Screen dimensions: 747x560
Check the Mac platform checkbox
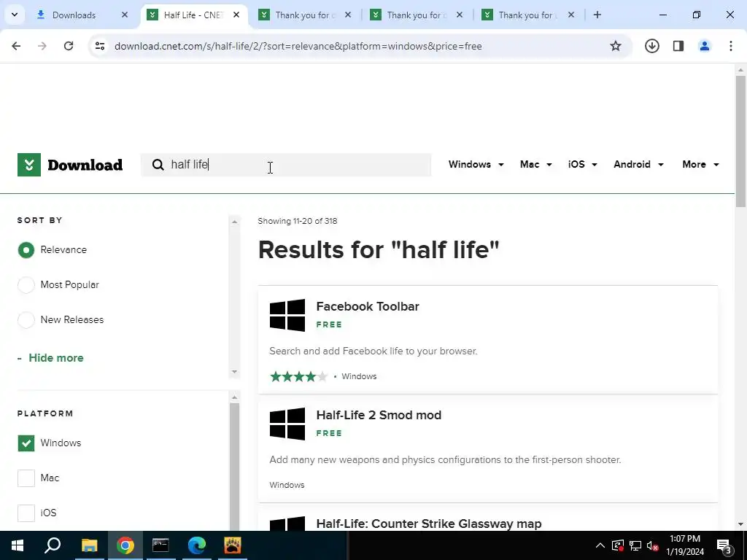[26, 478]
